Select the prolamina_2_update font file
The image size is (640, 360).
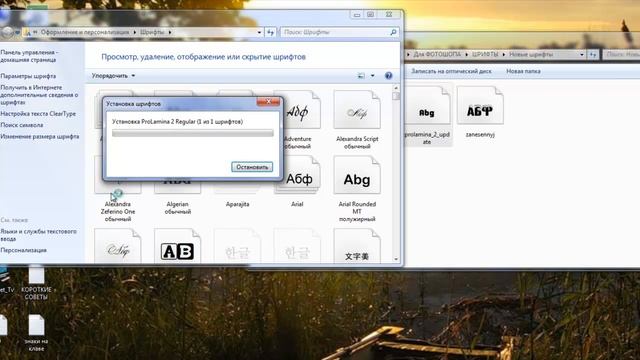(427, 116)
